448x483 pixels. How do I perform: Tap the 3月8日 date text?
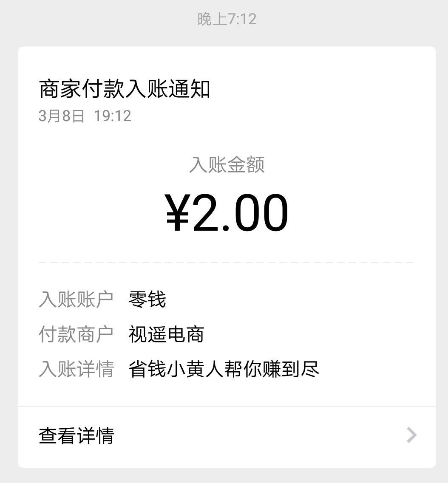pos(61,116)
